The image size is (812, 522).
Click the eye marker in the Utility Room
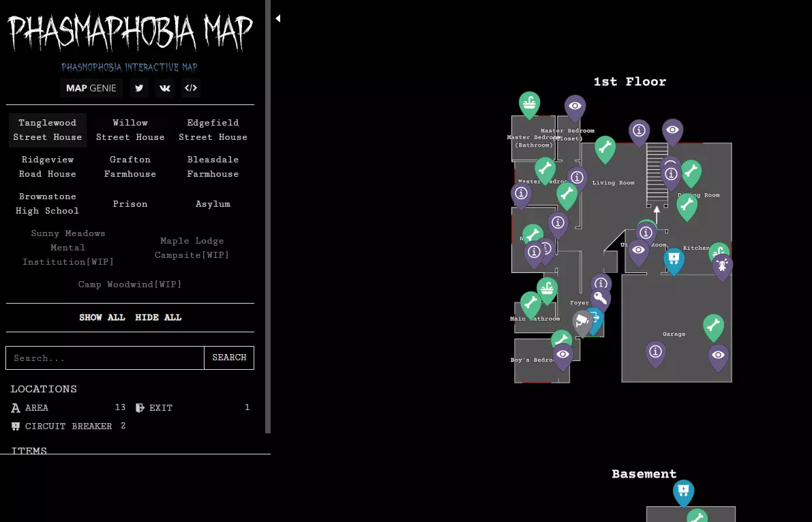click(x=638, y=252)
